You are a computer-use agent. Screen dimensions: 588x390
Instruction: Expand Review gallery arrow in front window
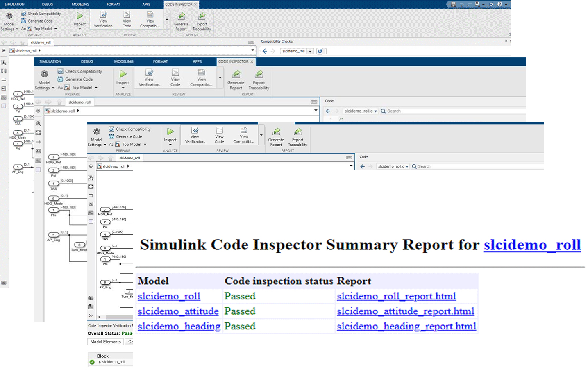coord(261,135)
